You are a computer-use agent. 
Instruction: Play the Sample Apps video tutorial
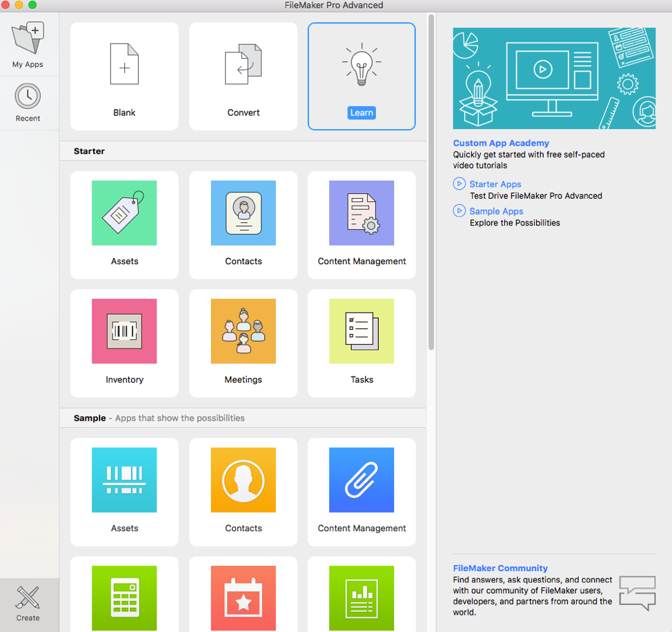(x=496, y=211)
